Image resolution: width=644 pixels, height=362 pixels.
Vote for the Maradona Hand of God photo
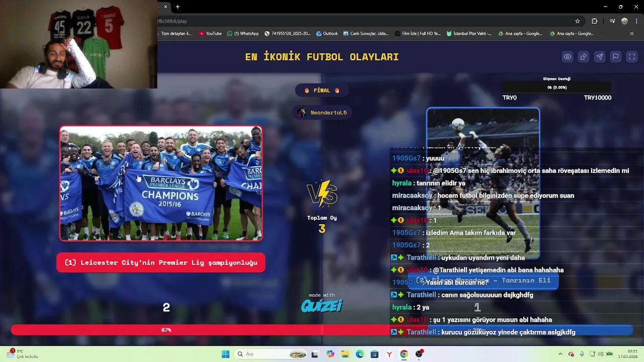[x=483, y=184]
